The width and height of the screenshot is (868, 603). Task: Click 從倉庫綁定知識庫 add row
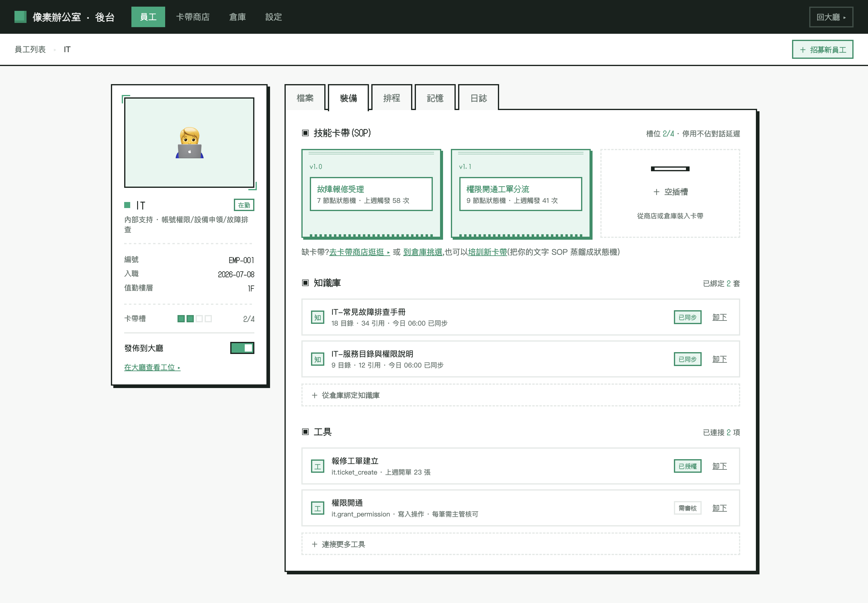tap(520, 395)
